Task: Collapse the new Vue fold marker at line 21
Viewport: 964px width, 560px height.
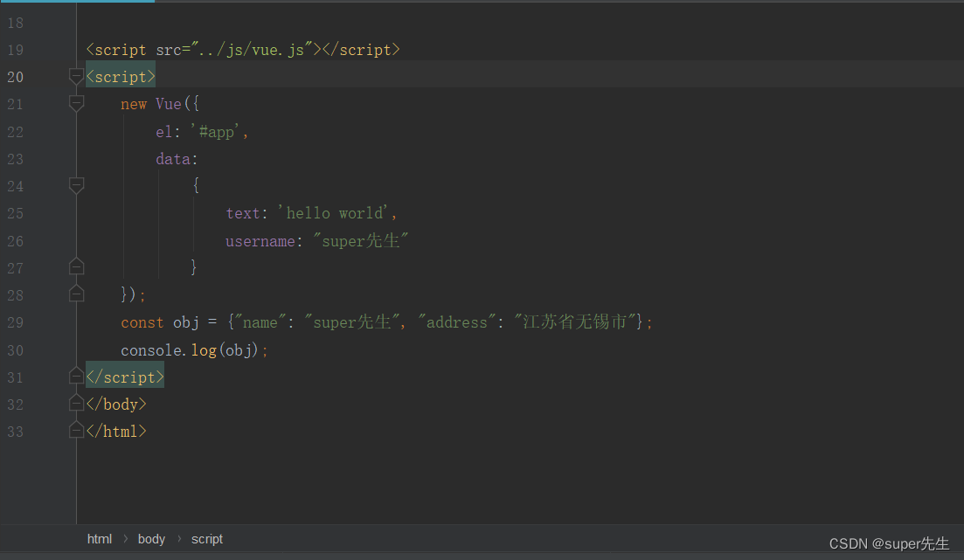Action: [76, 104]
